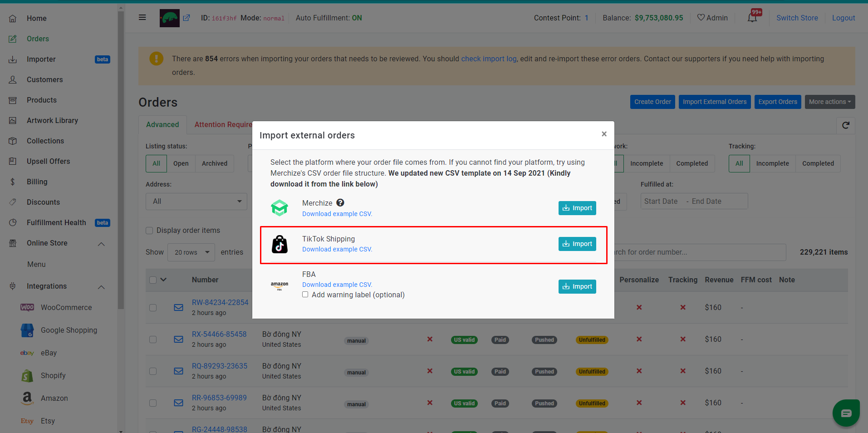Check Display order items

click(149, 231)
